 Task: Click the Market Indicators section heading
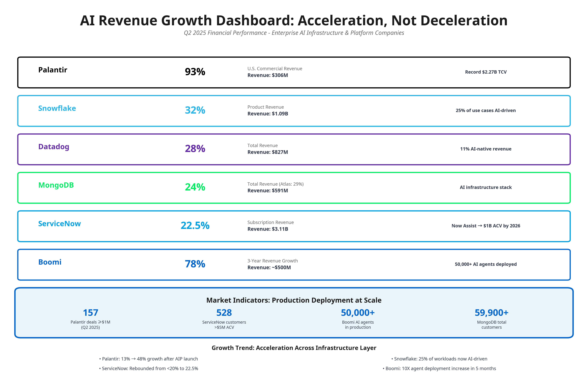pos(294,300)
